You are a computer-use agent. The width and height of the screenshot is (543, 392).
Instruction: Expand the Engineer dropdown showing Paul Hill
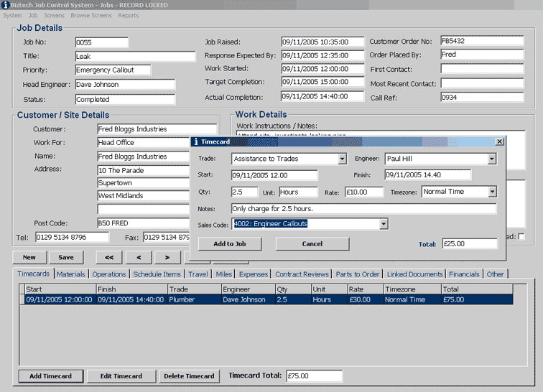[492, 159]
